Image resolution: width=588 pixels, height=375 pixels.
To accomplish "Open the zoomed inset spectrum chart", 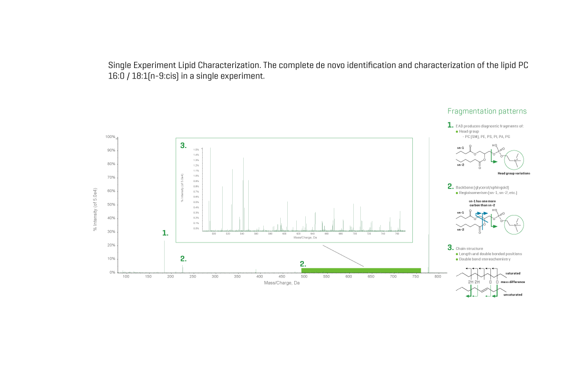I will (294, 190).
